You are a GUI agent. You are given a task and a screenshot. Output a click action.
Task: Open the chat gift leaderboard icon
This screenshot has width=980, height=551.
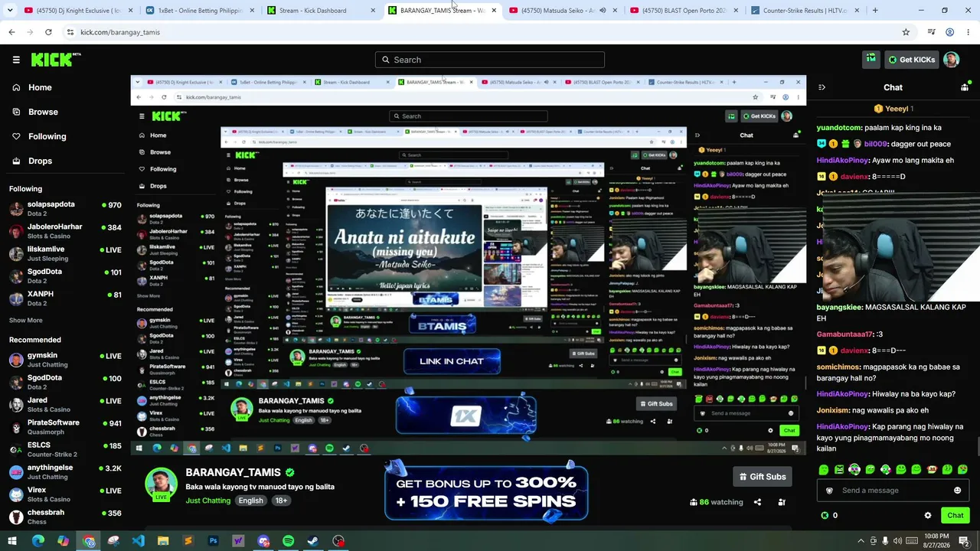point(965,87)
